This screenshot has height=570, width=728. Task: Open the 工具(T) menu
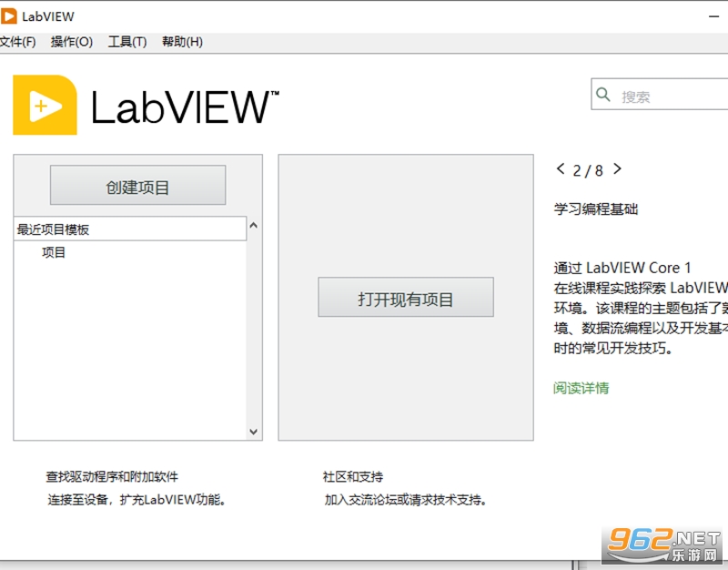pyautogui.click(x=127, y=42)
